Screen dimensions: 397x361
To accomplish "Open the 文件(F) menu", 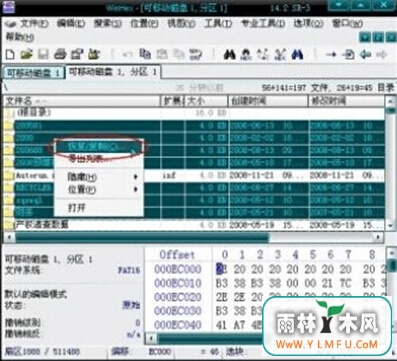I will 34,24.
